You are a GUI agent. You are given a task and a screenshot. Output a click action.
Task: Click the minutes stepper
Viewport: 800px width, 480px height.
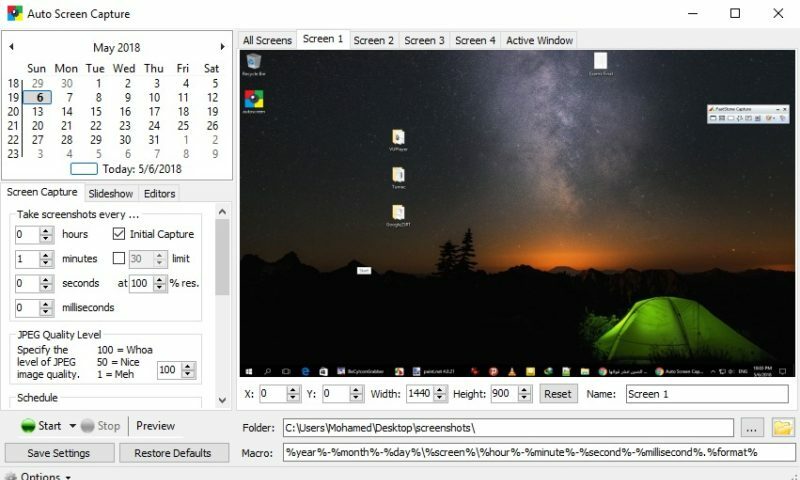[46, 259]
